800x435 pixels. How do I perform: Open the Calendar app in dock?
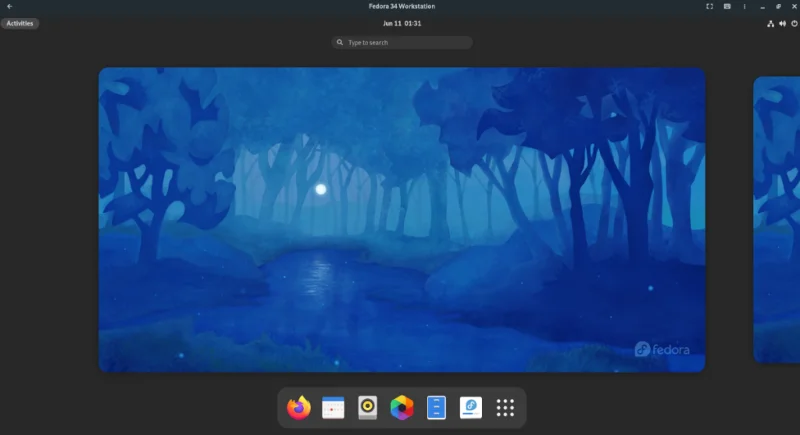[x=333, y=407]
